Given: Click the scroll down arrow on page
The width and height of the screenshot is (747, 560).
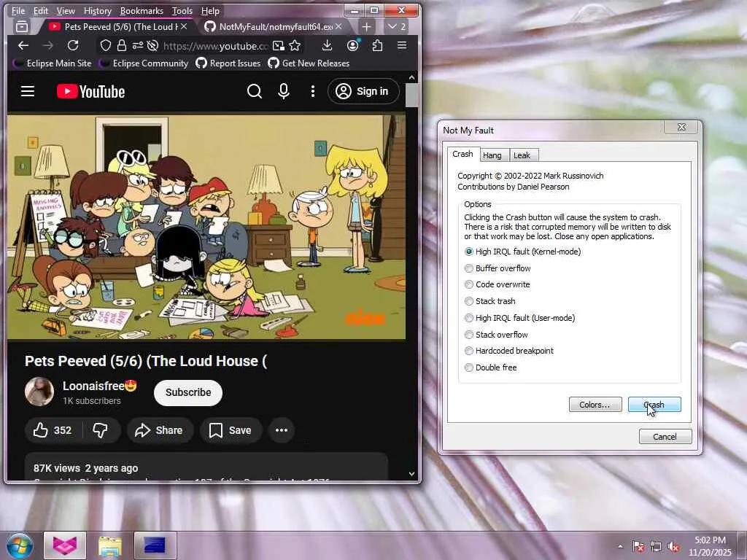Looking at the screenshot, I should coord(411,474).
